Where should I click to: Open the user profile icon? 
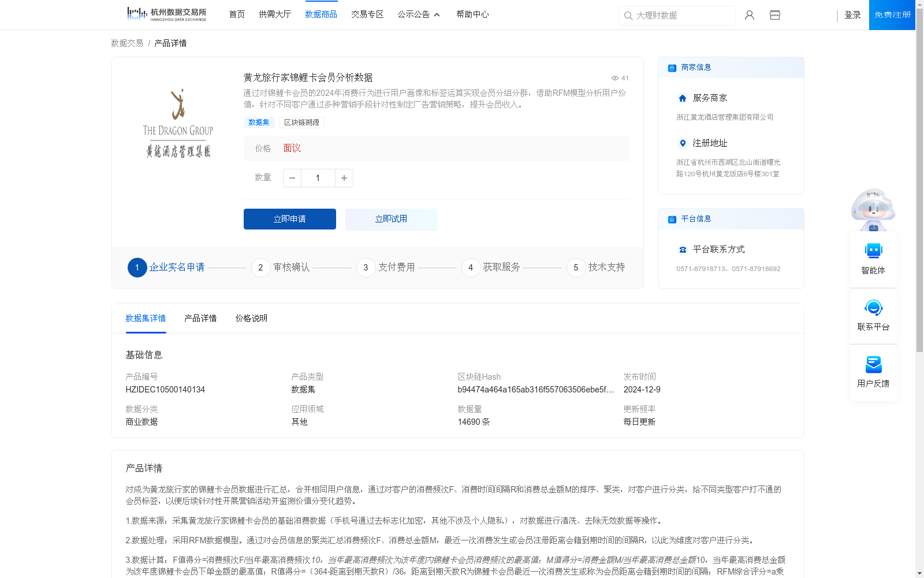coord(750,15)
